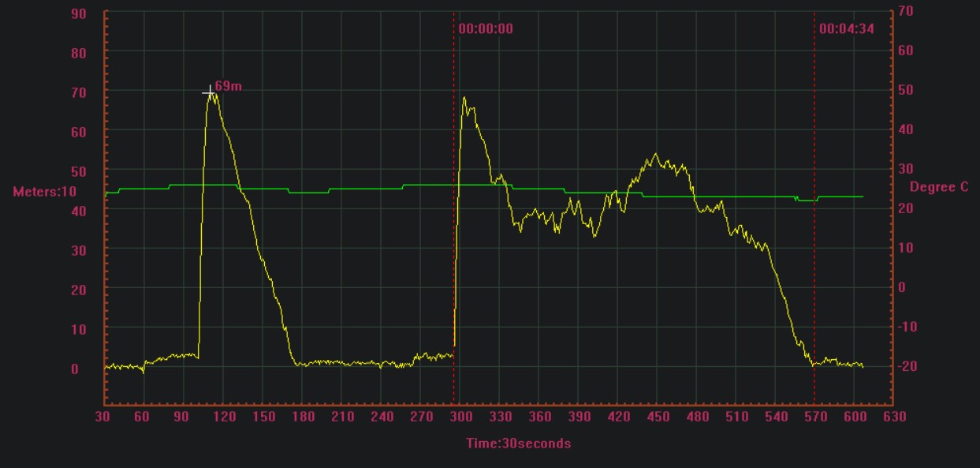Screen dimensions: 980x468
Task: Click the second yellow depth peak near 300 seconds
Action: click(464, 99)
